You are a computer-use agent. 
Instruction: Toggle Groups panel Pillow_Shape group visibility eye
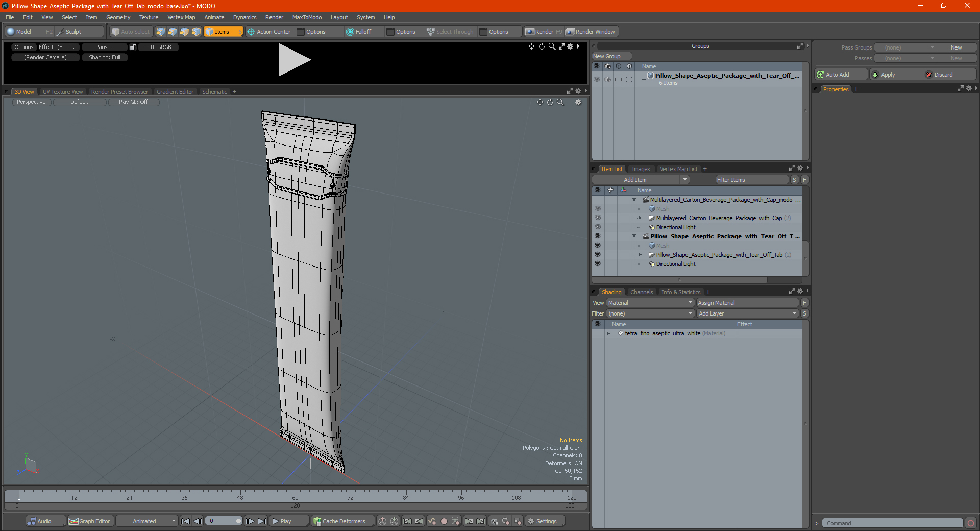tap(597, 79)
